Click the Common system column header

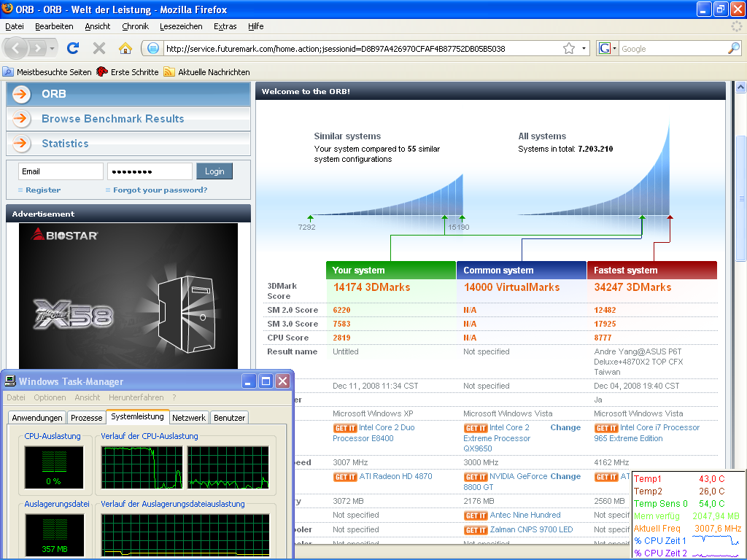point(522,270)
